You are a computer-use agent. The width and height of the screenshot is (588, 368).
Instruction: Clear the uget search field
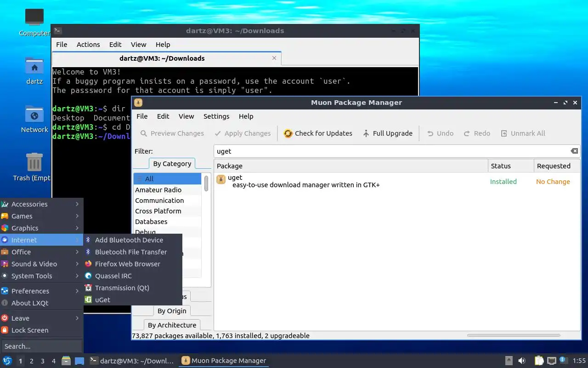(x=574, y=151)
